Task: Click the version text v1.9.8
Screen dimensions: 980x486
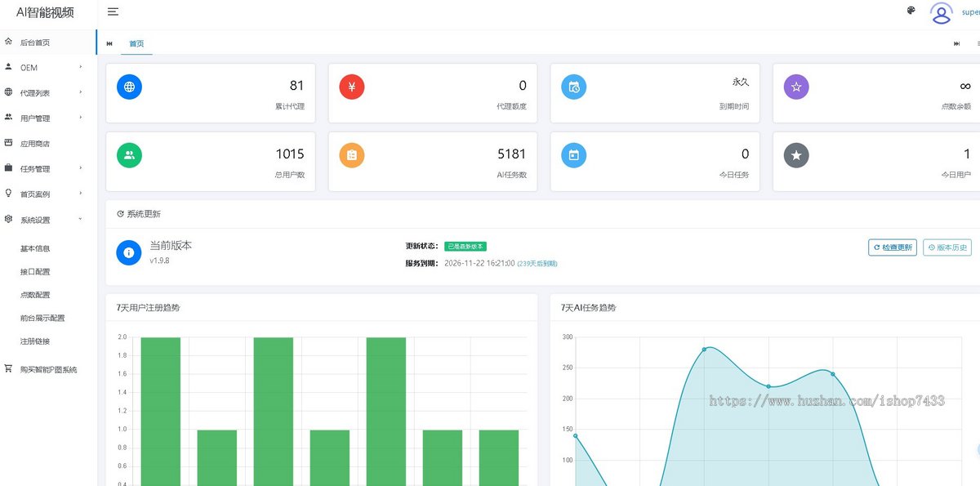Action: 159,261
